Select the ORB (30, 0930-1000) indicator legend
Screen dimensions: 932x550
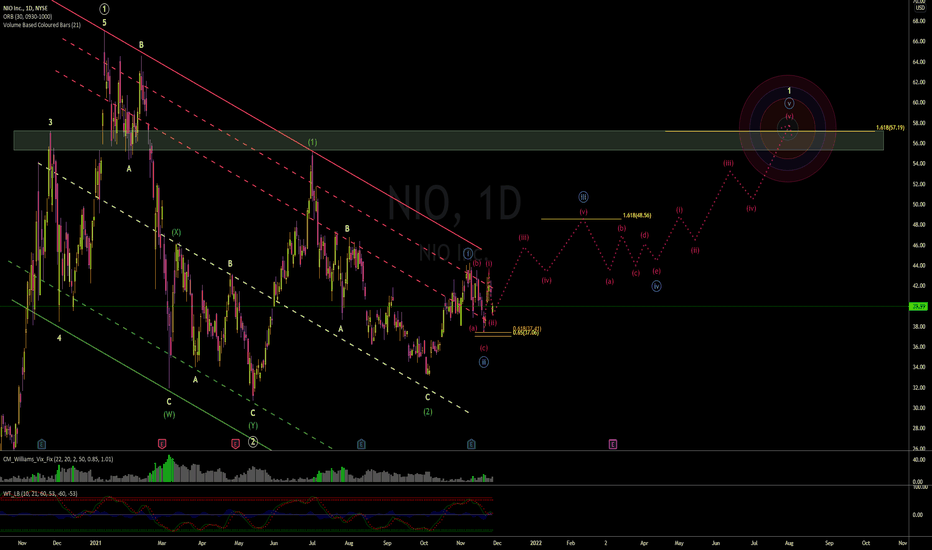[27, 17]
